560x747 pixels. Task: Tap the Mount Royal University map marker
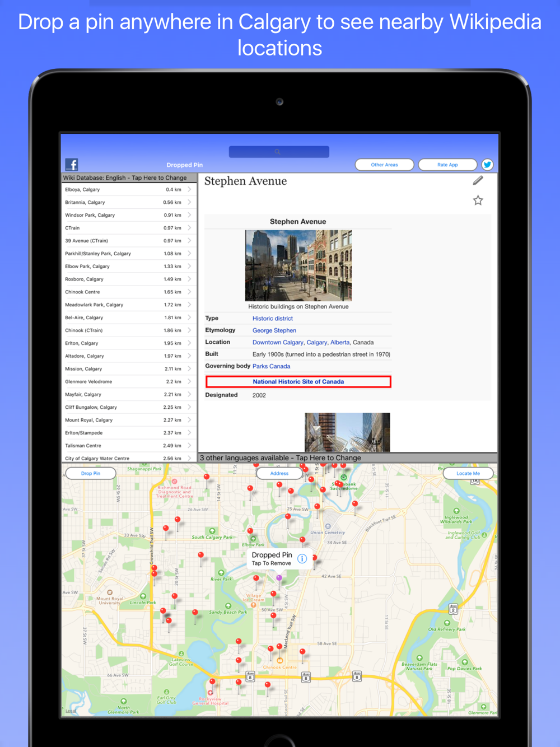[x=110, y=592]
